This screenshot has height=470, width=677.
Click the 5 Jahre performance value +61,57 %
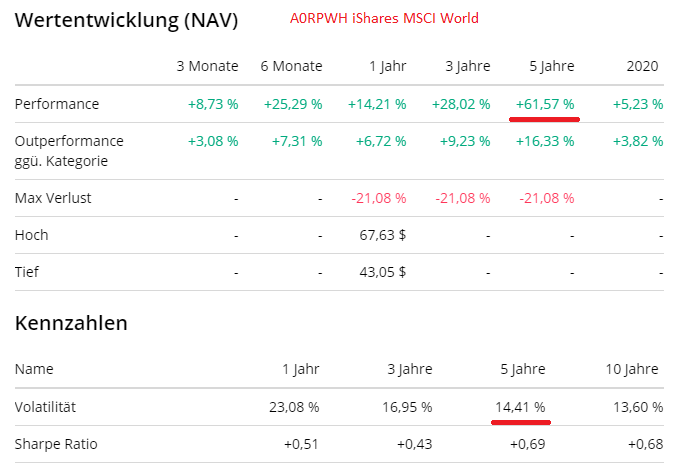[x=545, y=104]
